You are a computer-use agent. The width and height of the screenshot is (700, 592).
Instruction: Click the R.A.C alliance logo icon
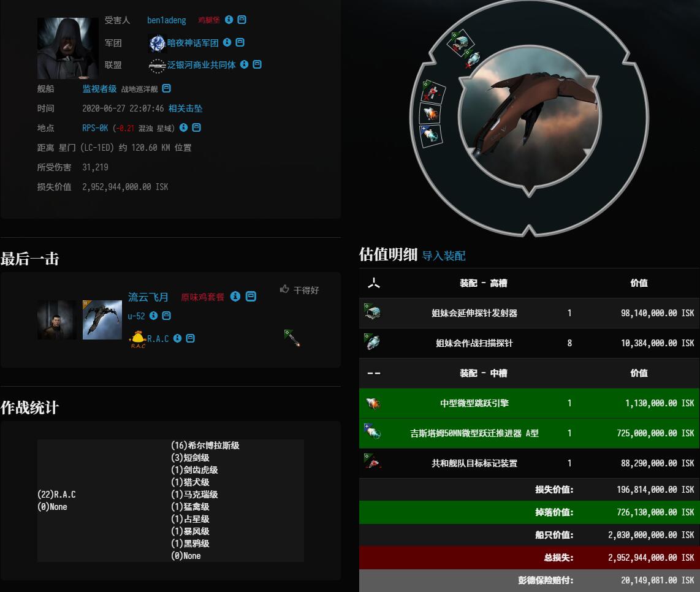pyautogui.click(x=137, y=340)
